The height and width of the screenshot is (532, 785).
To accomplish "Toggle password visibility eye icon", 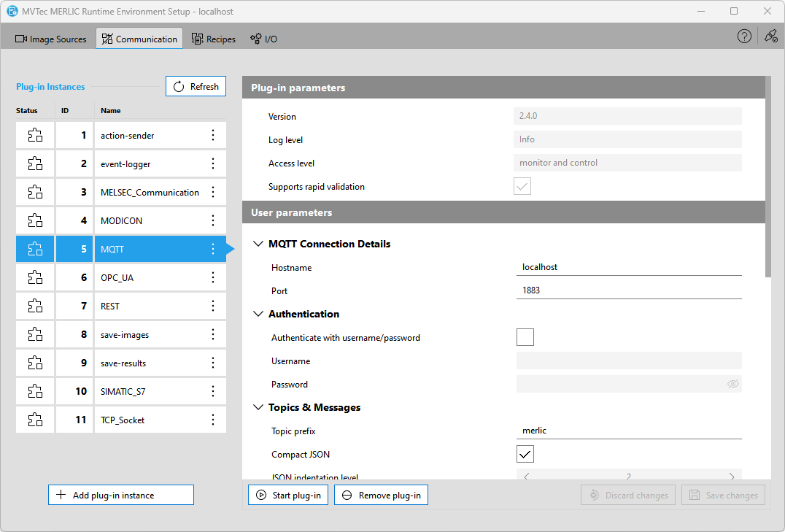I will (733, 384).
